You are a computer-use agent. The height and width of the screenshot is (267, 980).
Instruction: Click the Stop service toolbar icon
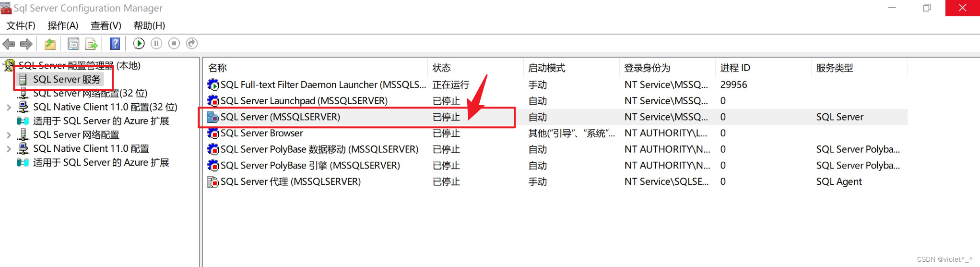coord(174,44)
